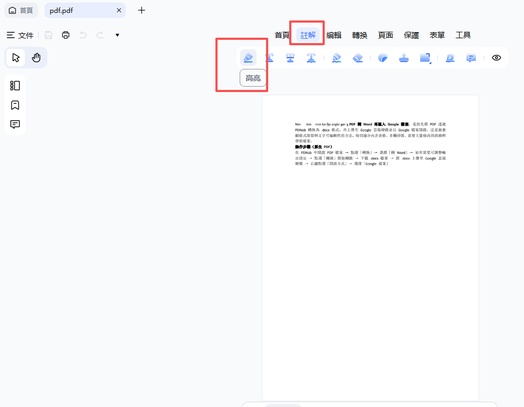Click the PDF page content area
Screen dimensions: 524x407
370,247
